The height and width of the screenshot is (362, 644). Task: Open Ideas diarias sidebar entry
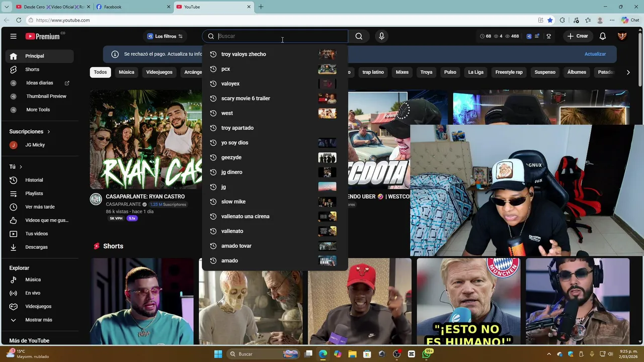click(x=39, y=83)
